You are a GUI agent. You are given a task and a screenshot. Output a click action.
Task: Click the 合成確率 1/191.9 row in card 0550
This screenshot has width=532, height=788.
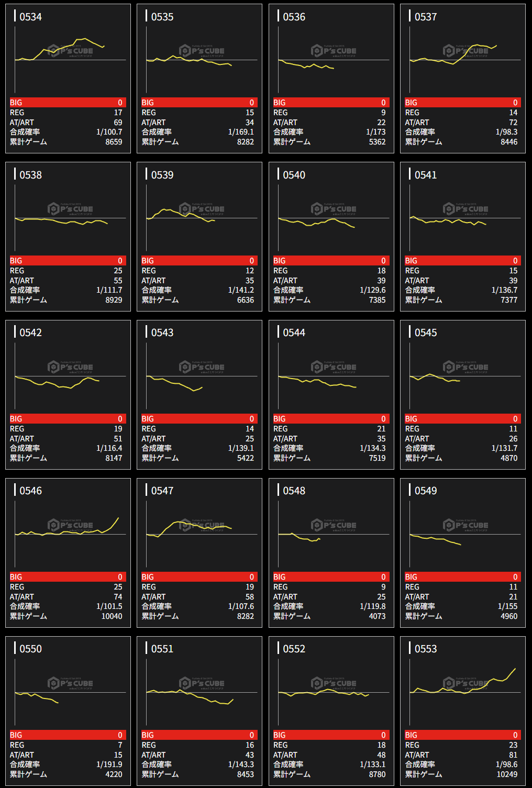click(x=68, y=764)
